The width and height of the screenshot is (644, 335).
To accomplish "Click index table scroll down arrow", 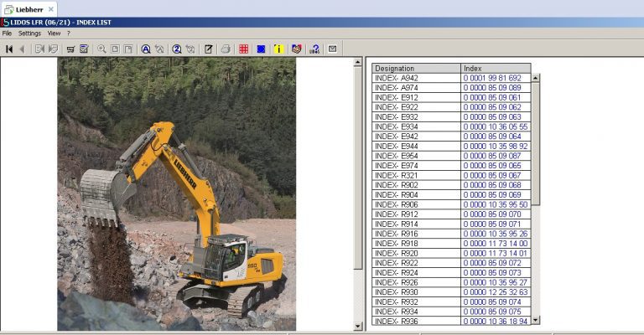I will [x=536, y=320].
